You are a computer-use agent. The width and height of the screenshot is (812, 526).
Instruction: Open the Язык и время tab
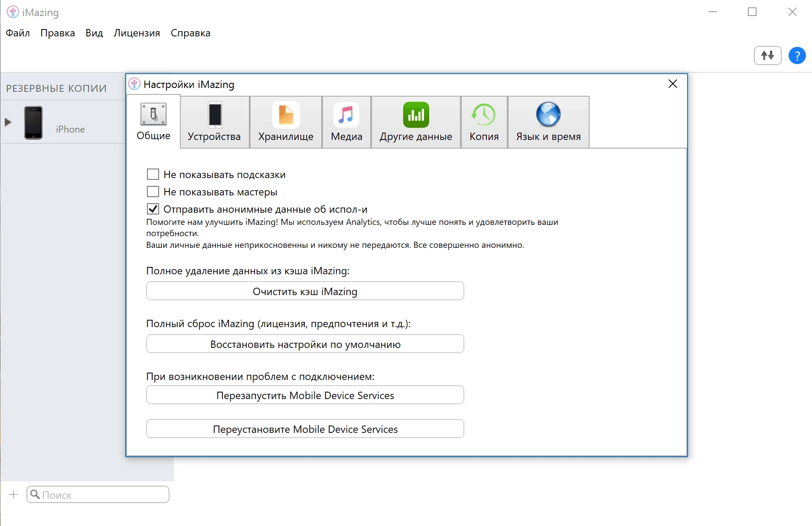pos(548,122)
